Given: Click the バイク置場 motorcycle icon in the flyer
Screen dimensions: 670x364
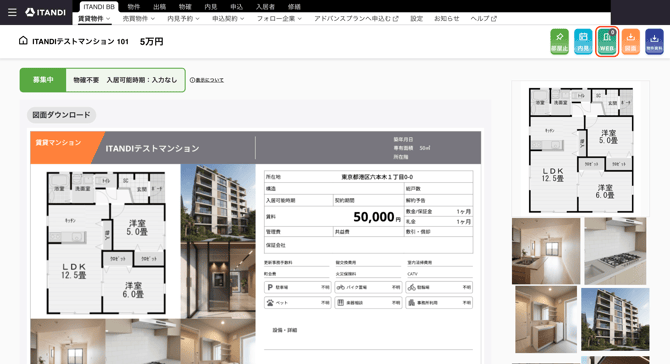Looking at the screenshot, I should (341, 287).
